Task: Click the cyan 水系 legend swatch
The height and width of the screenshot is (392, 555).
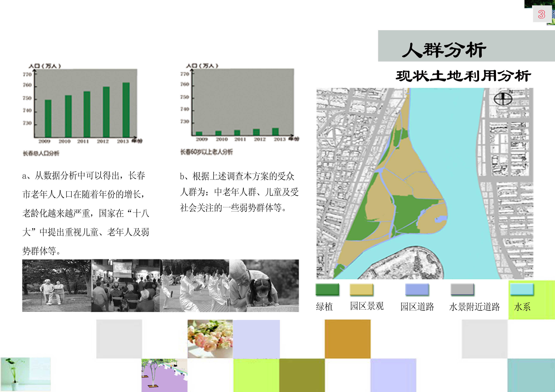Action: pos(522,289)
